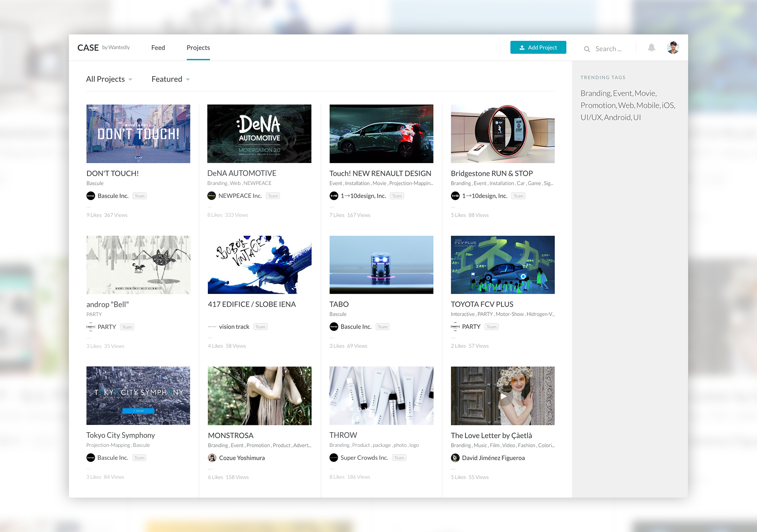Click the Promotion trending tag
This screenshot has width=757, height=532.
(x=598, y=105)
